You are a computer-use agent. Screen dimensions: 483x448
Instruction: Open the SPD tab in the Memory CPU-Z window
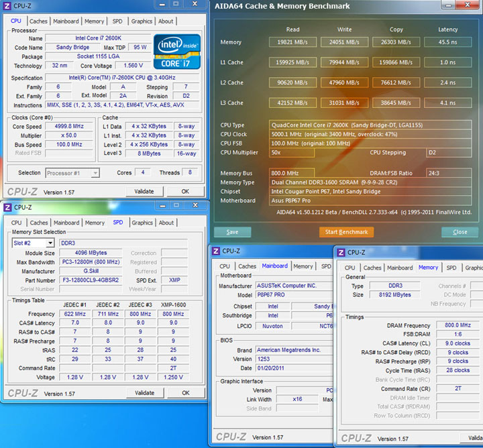click(451, 268)
